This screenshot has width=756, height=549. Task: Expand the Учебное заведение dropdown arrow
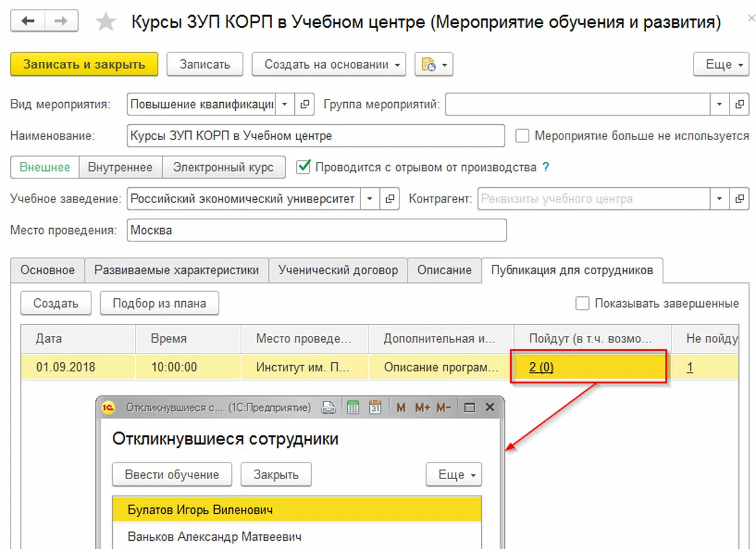(x=370, y=199)
